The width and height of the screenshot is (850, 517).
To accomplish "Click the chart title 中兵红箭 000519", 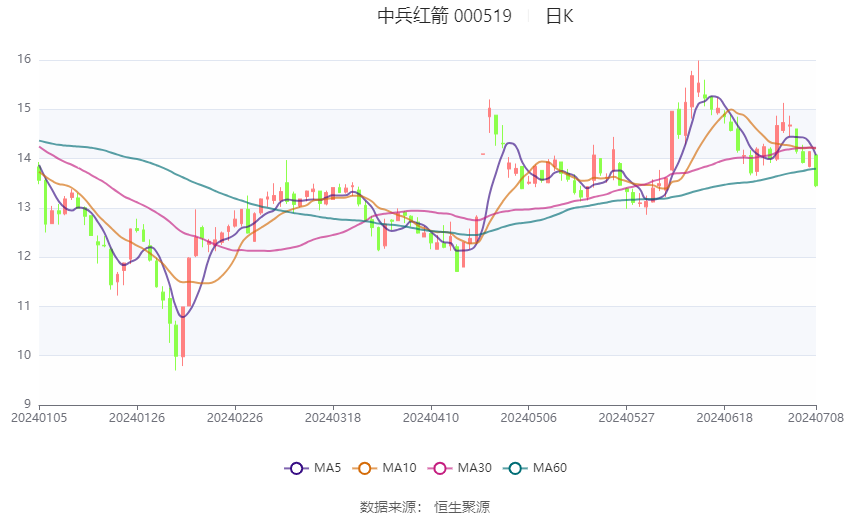I will click(445, 16).
